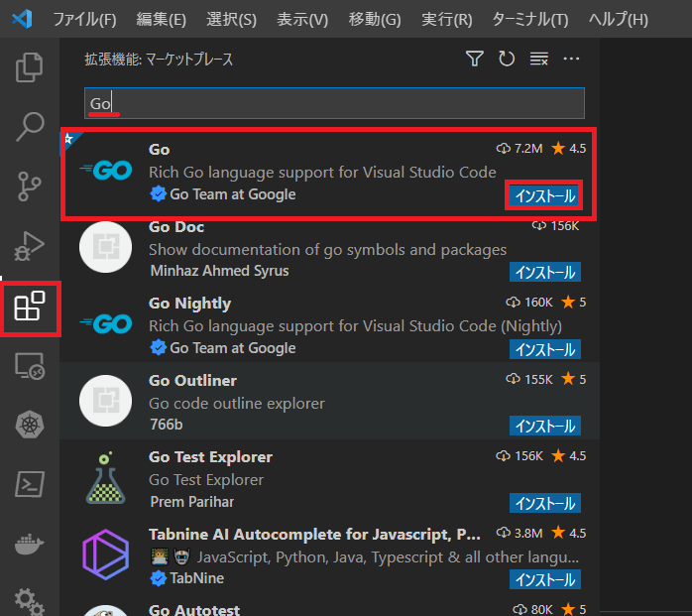Select the Tabnine AI Autocomplete title
692x616 pixels.
tap(314, 535)
